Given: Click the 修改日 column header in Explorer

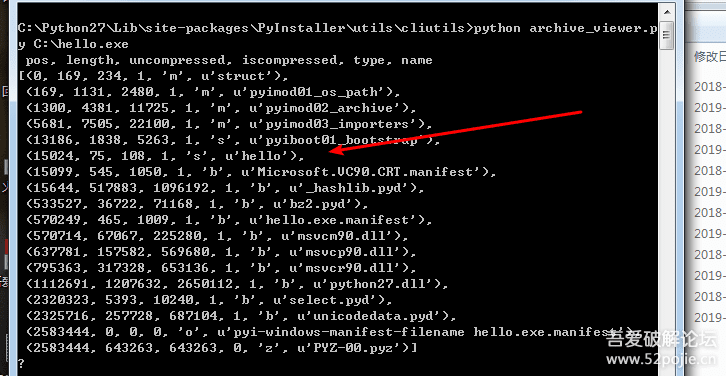Looking at the screenshot, I should point(709,57).
